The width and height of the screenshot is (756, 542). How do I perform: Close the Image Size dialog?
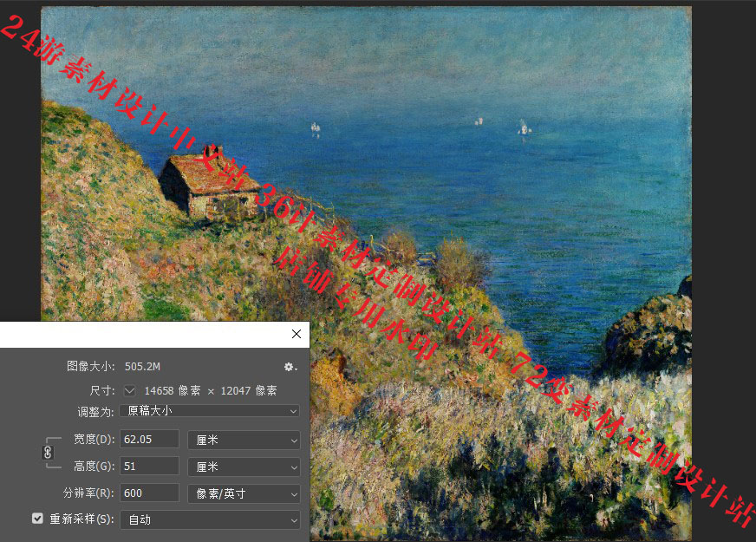(297, 334)
